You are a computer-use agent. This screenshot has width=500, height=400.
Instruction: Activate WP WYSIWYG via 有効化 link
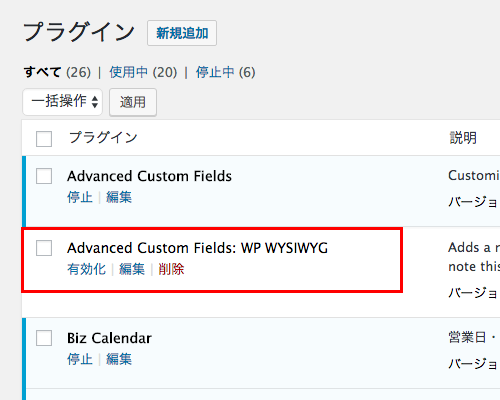tap(86, 269)
